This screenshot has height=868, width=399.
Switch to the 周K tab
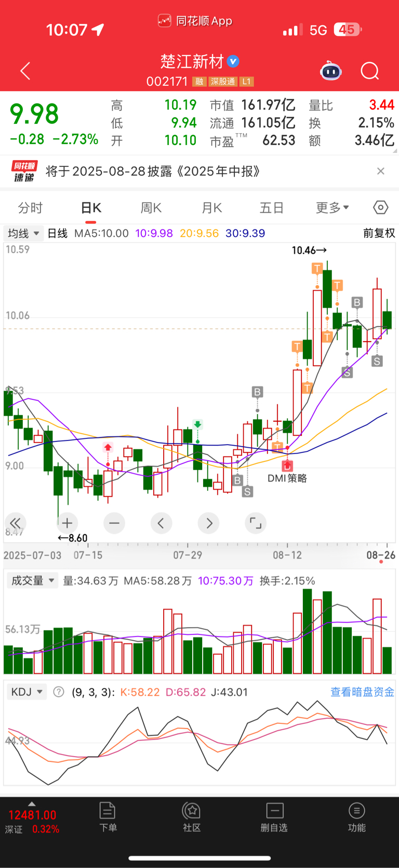(151, 208)
